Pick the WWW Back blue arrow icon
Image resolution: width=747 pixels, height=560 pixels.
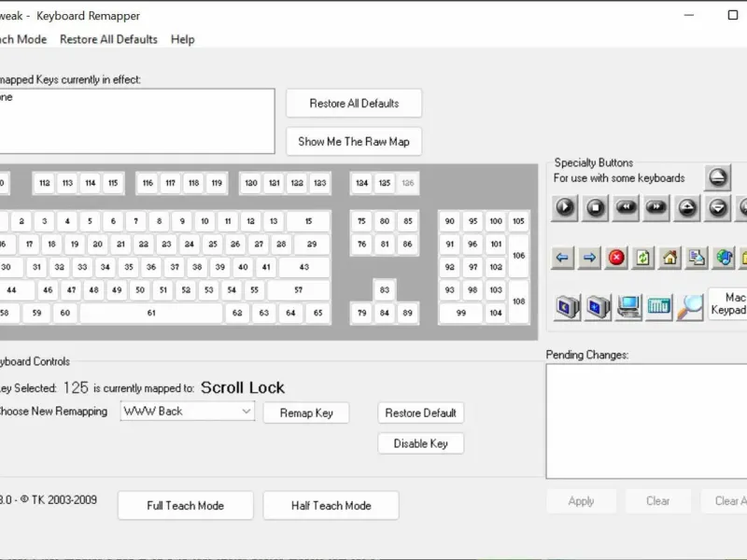coord(562,258)
